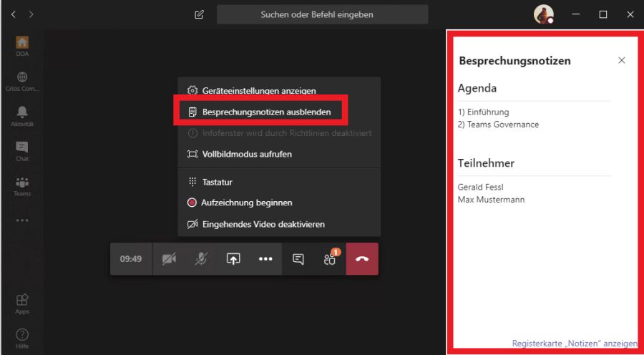Toggle the camera in call toolbar
The width and height of the screenshot is (644, 355).
pyautogui.click(x=169, y=259)
